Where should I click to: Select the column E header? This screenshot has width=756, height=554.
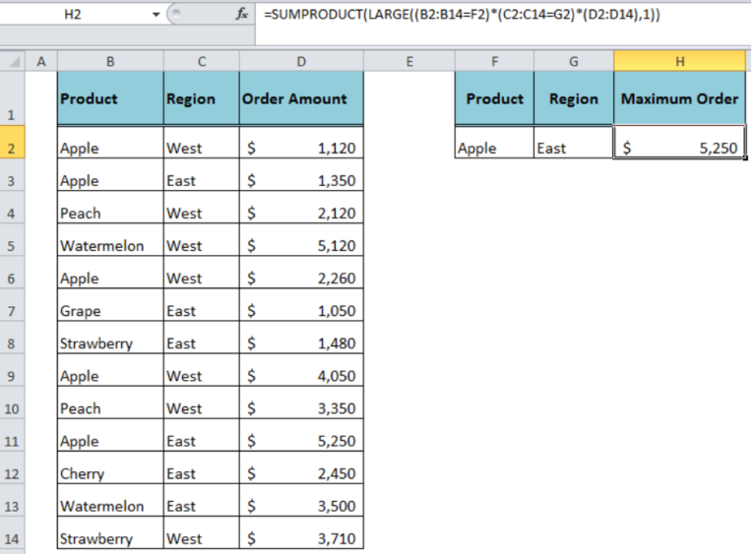click(409, 61)
